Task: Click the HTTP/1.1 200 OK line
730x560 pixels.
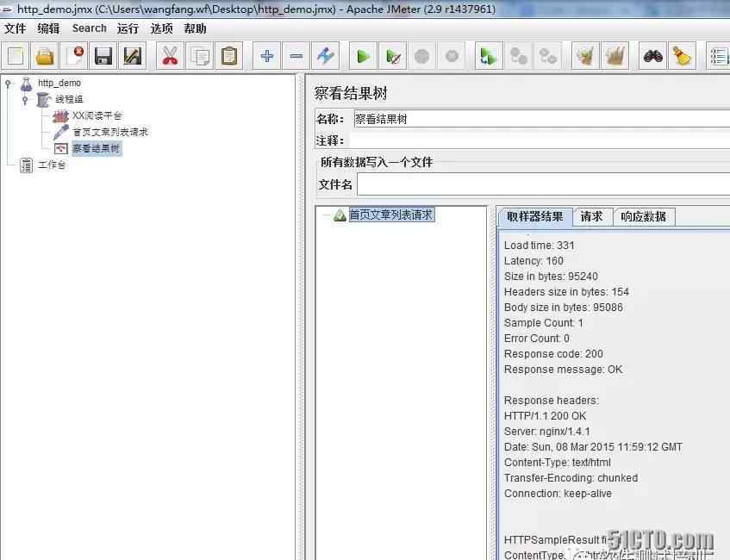Action: 545,416
